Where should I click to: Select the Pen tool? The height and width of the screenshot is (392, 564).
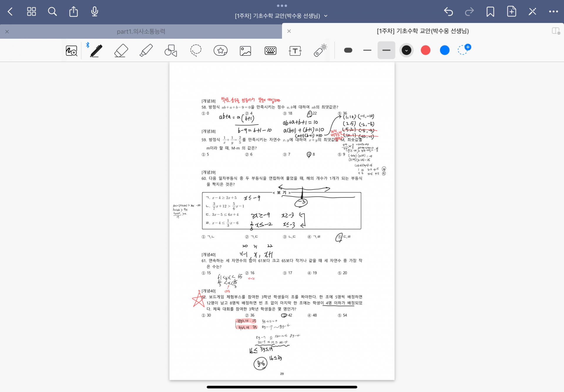(96, 51)
